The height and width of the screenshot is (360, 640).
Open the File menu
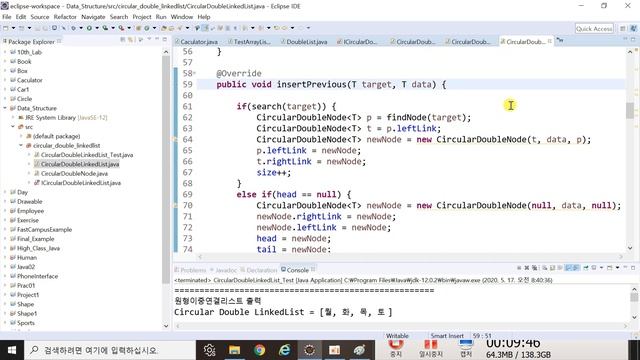(7, 17)
